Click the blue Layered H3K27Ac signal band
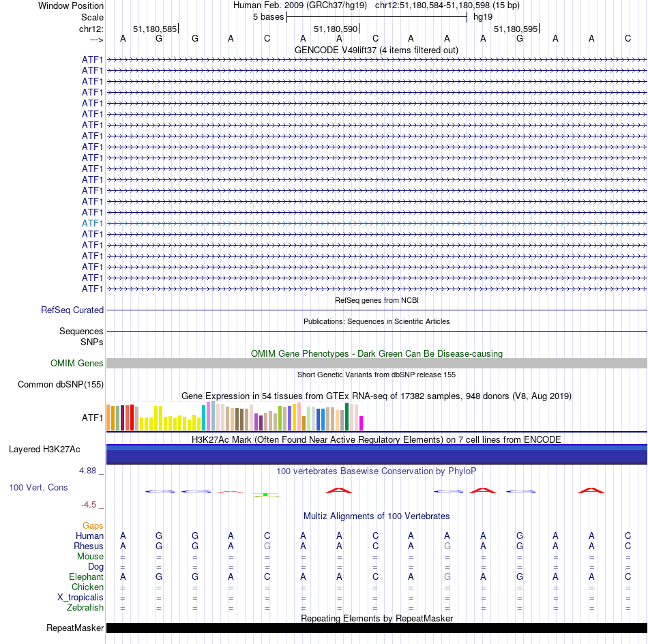The height and width of the screenshot is (644, 648). tap(377, 454)
